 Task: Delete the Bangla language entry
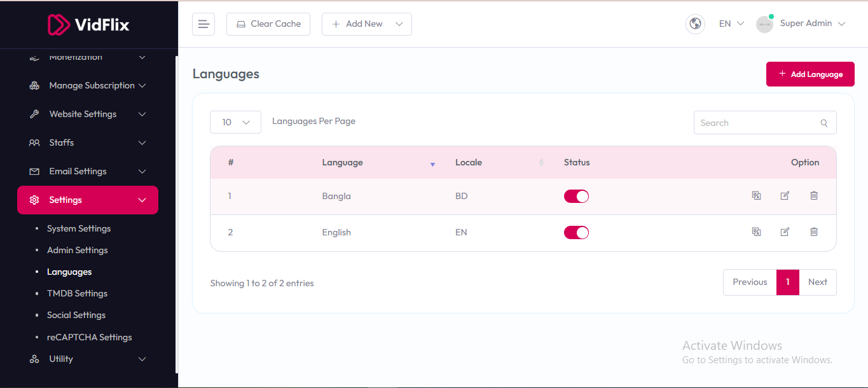point(814,195)
